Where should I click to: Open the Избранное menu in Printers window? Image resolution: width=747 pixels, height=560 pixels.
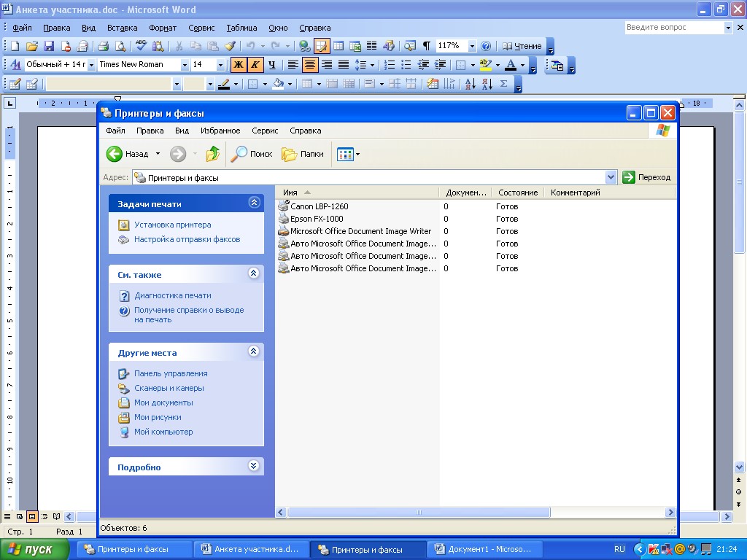(x=220, y=131)
